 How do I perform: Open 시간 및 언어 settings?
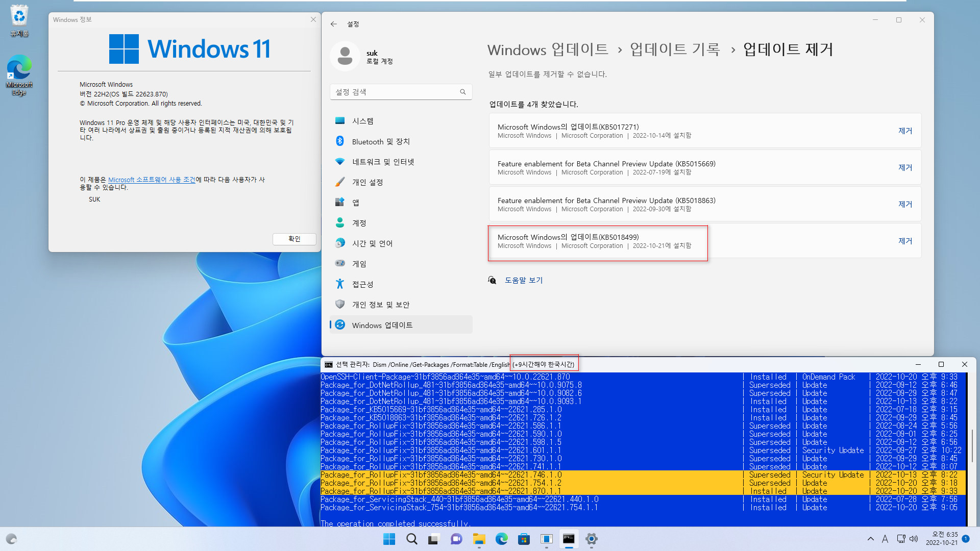(401, 243)
